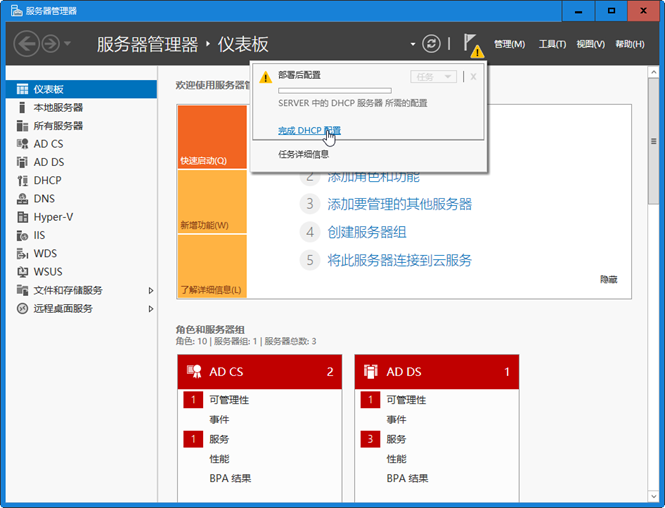Image resolution: width=665 pixels, height=508 pixels.
Task: Open 服务 in the AD DS tile
Action: point(397,439)
